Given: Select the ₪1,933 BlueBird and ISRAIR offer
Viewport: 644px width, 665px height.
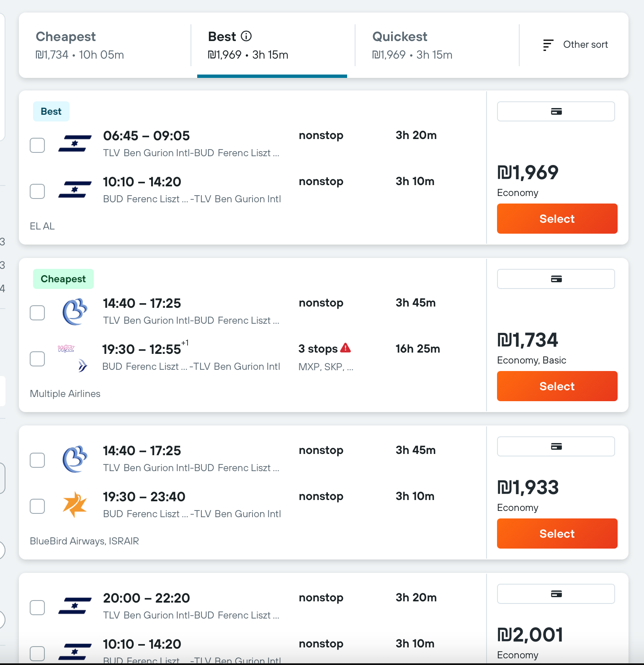Looking at the screenshot, I should click(x=557, y=534).
